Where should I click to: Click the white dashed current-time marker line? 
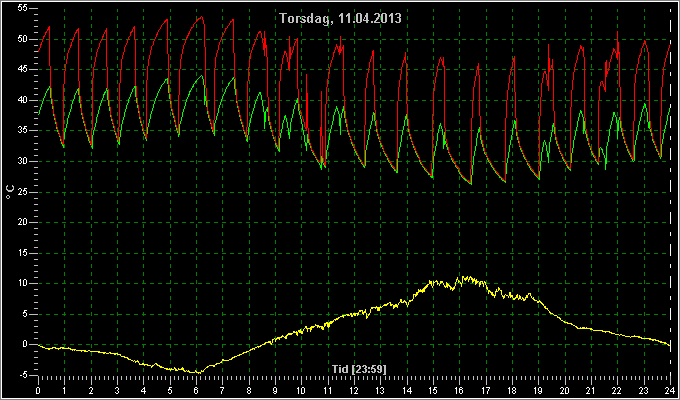tap(668, 200)
